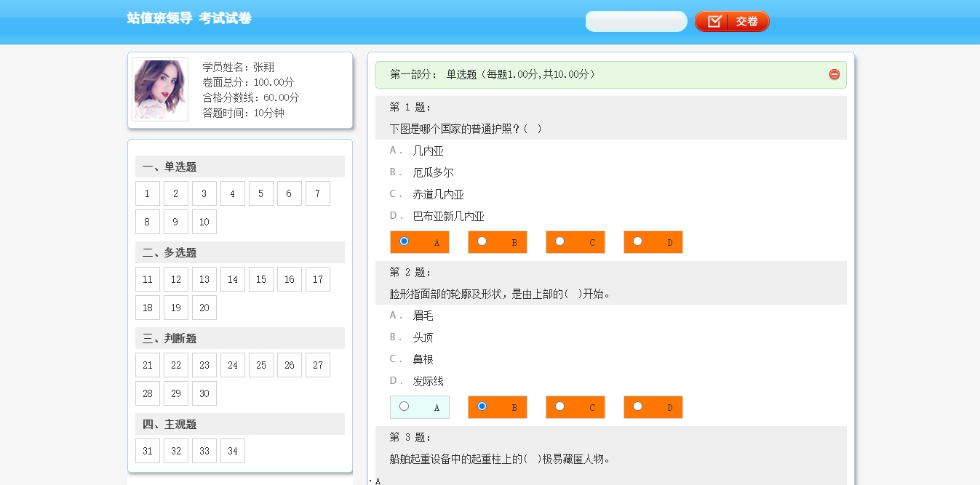Choose option D radio for question 1
The height and width of the screenshot is (485, 980).
pyautogui.click(x=638, y=241)
